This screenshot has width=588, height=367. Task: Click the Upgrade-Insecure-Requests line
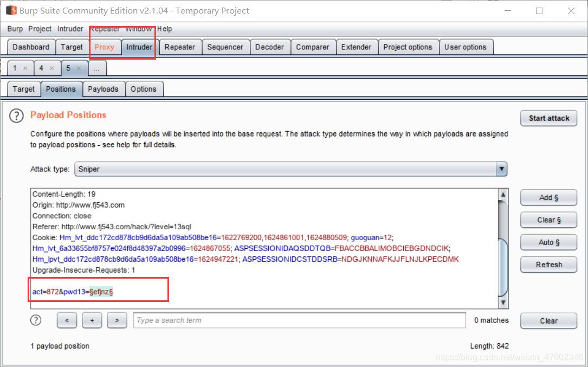click(x=83, y=270)
